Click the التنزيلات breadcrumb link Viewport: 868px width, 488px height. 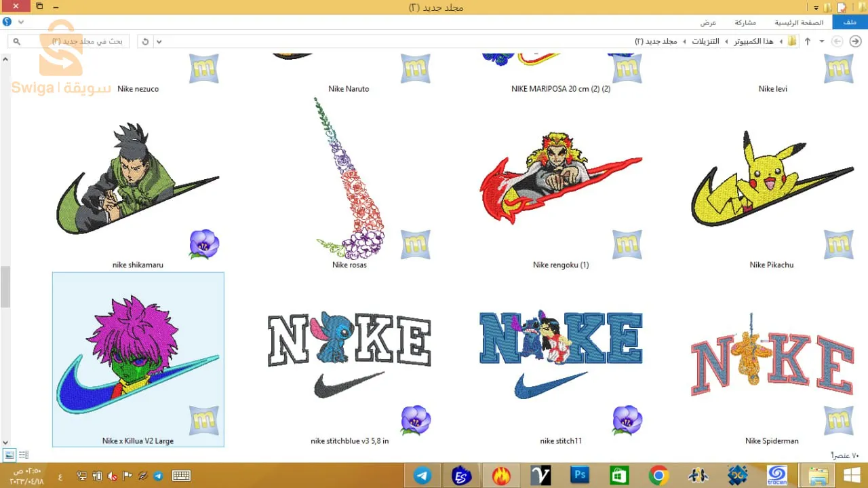[x=705, y=41]
